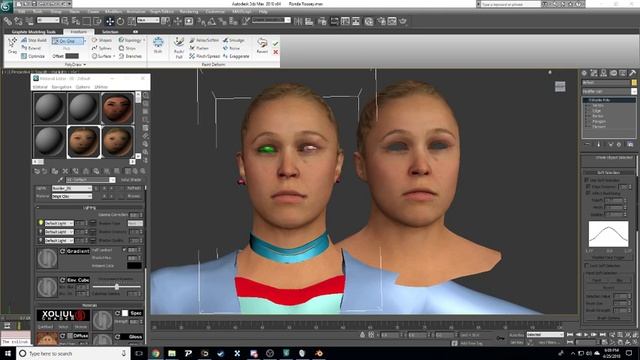Image resolution: width=640 pixels, height=360 pixels.
Task: Commit paint deform with green checkmark
Action: [x=276, y=43]
